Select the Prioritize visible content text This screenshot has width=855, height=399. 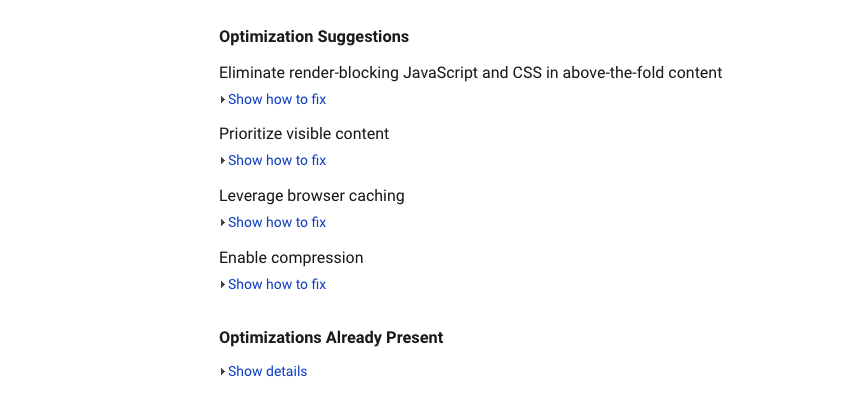[x=304, y=134]
